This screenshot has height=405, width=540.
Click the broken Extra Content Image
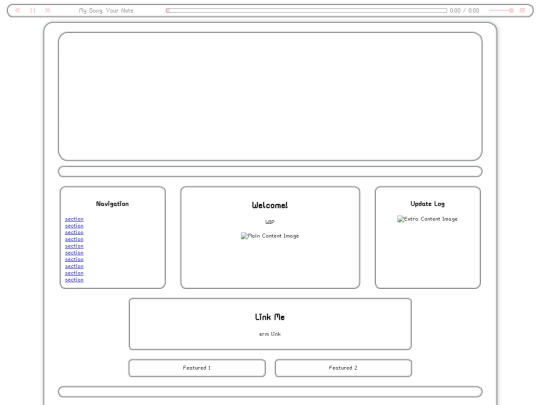click(427, 219)
